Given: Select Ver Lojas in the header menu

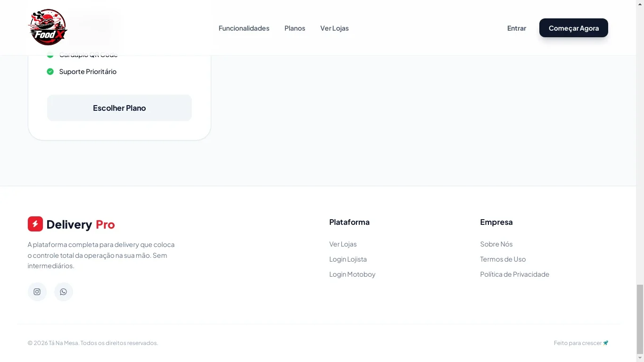Looking at the screenshot, I should coord(334,28).
